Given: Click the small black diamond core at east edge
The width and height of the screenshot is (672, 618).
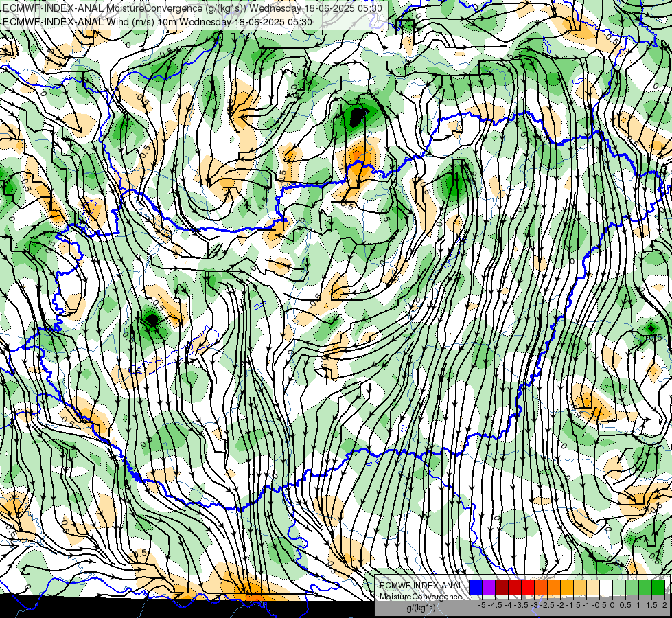Looking at the screenshot, I should [x=651, y=329].
